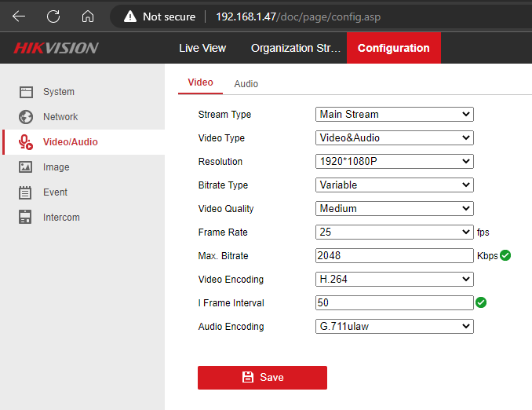Click the Image picture icon
532x410 pixels.
[x=26, y=167]
